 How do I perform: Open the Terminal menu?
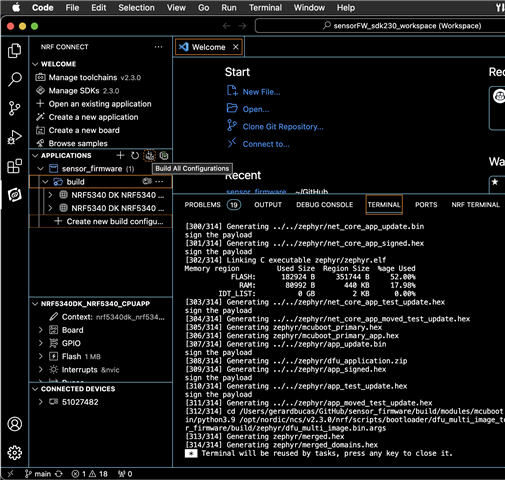pos(265,8)
